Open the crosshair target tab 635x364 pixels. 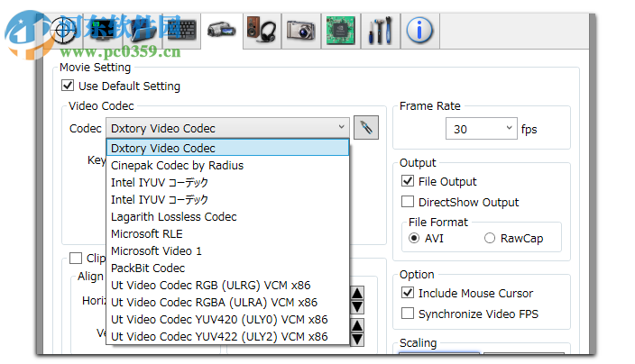pos(63,30)
